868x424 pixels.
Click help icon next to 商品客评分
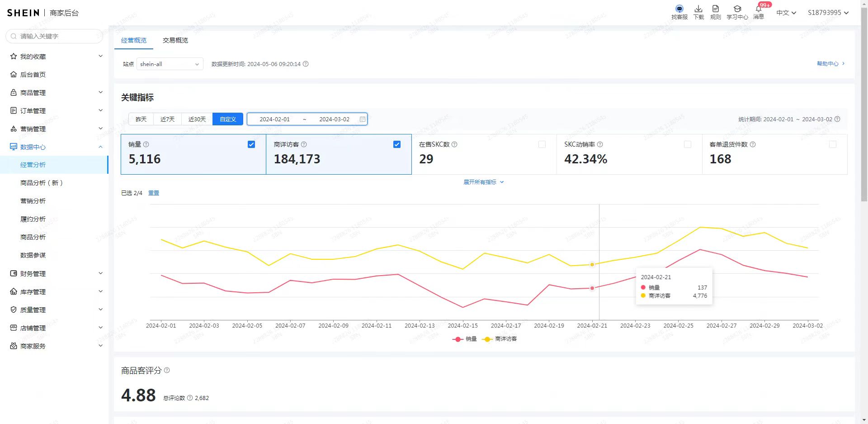coord(167,370)
